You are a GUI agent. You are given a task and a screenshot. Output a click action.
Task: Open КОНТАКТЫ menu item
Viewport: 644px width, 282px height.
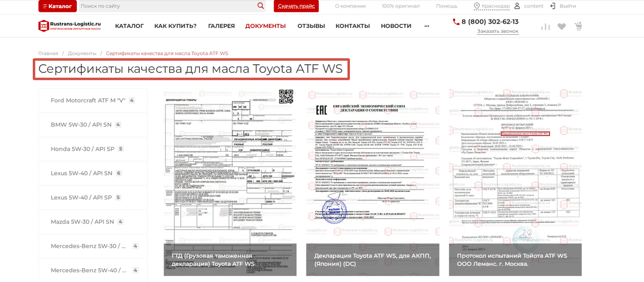(x=353, y=26)
